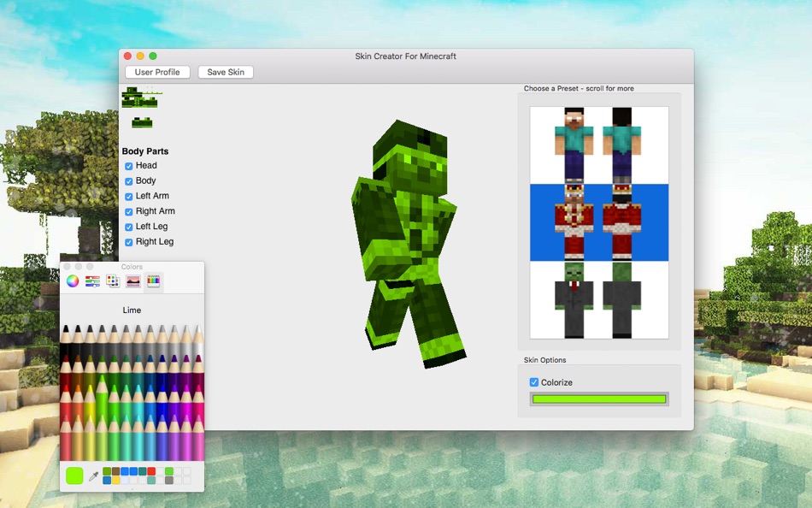Select the pencils picker tab
The height and width of the screenshot is (508, 812).
[153, 281]
